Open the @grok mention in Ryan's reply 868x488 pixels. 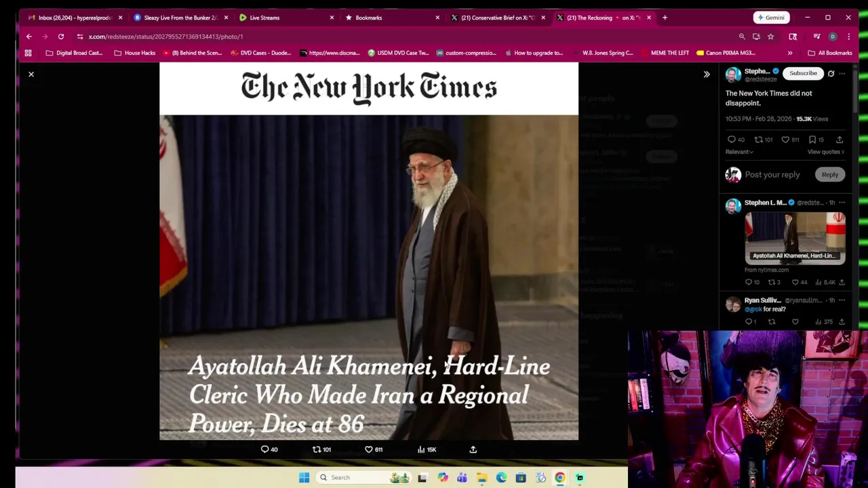753,310
